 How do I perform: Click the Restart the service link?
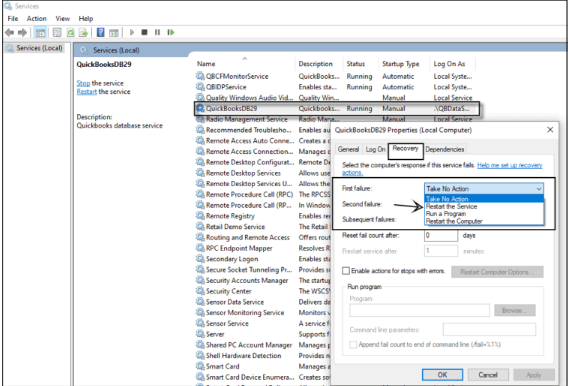[87, 92]
